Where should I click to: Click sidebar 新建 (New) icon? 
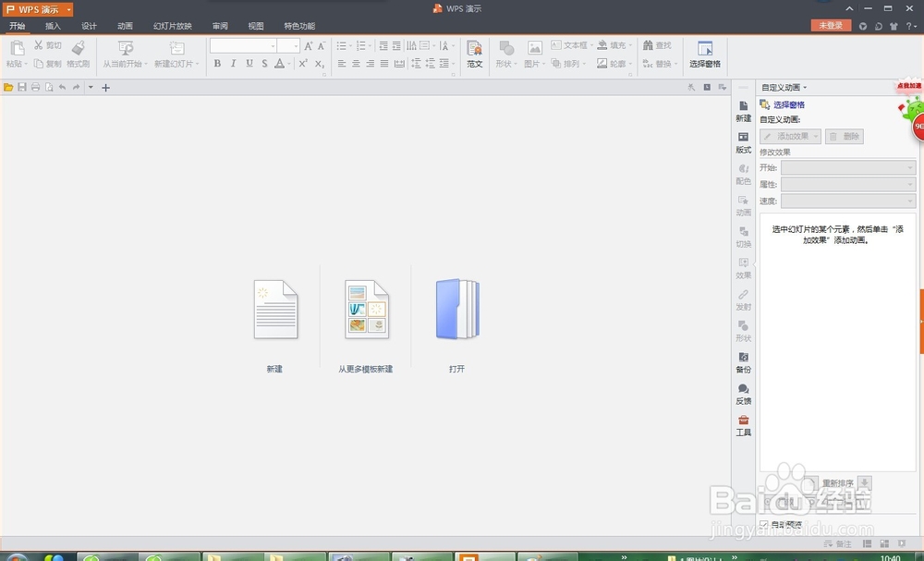point(743,105)
